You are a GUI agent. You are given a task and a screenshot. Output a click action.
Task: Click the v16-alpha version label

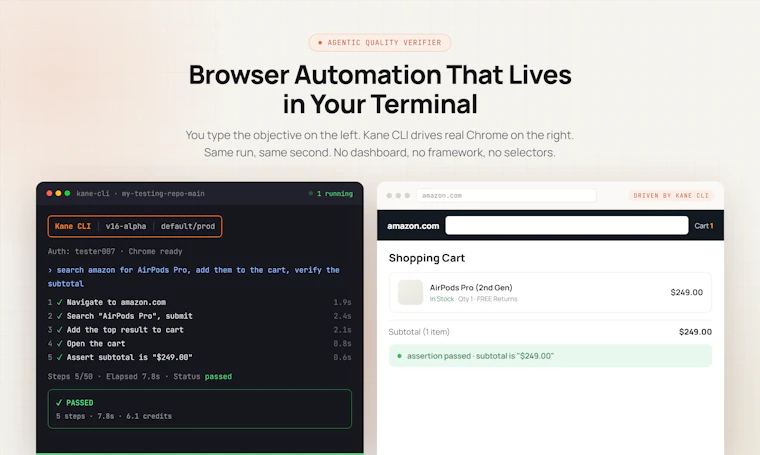(x=126, y=226)
